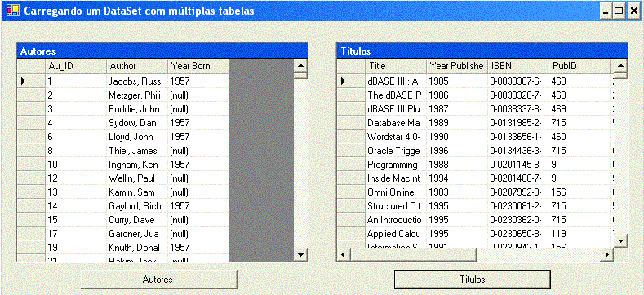644x295 pixels.
Task: Sort by Year Published column header
Action: click(x=457, y=66)
